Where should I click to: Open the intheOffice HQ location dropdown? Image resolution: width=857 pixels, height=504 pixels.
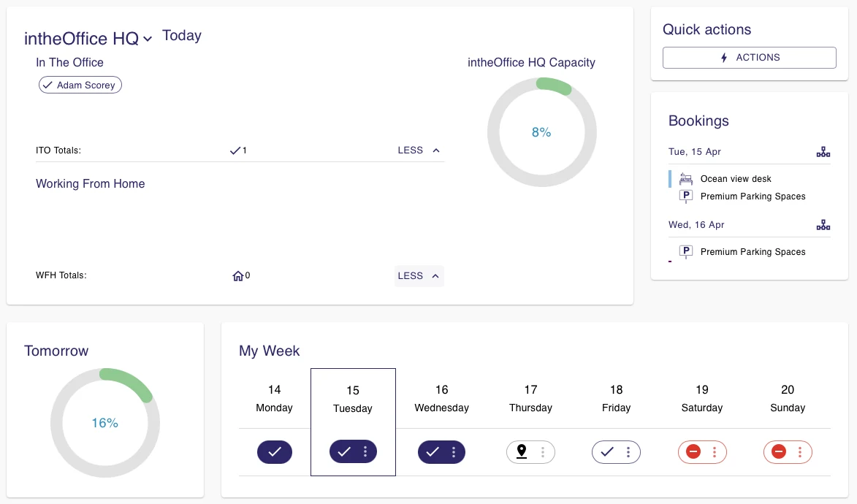tap(88, 38)
